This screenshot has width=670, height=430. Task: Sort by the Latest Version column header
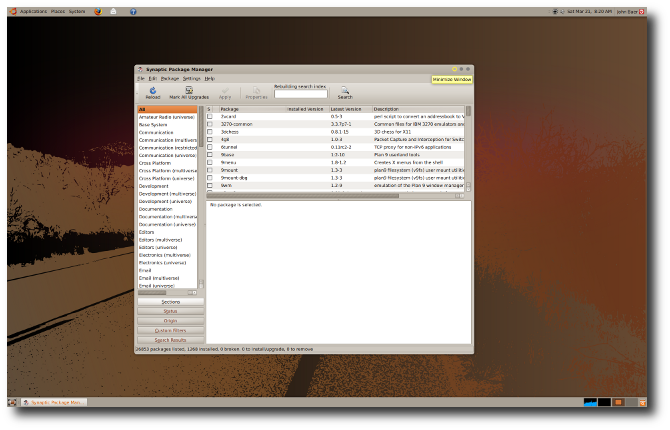(x=350, y=109)
